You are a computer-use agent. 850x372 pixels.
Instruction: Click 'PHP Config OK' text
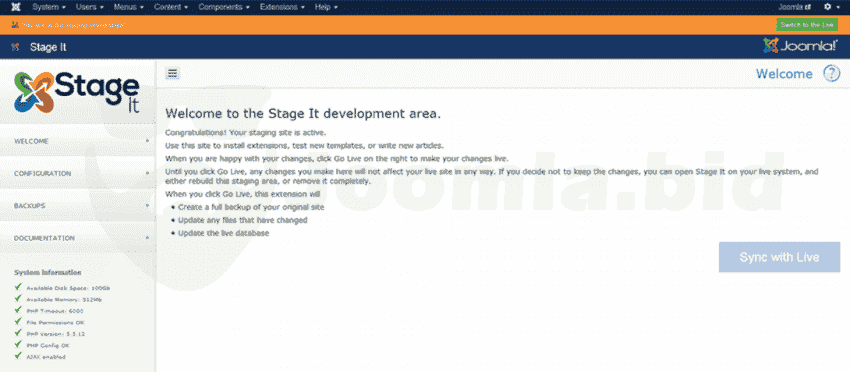(x=48, y=345)
